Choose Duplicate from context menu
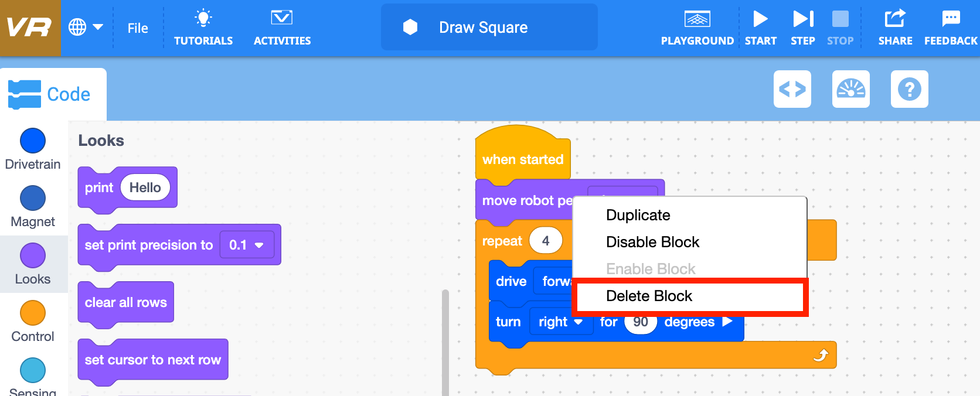980x396 pixels. (x=638, y=215)
